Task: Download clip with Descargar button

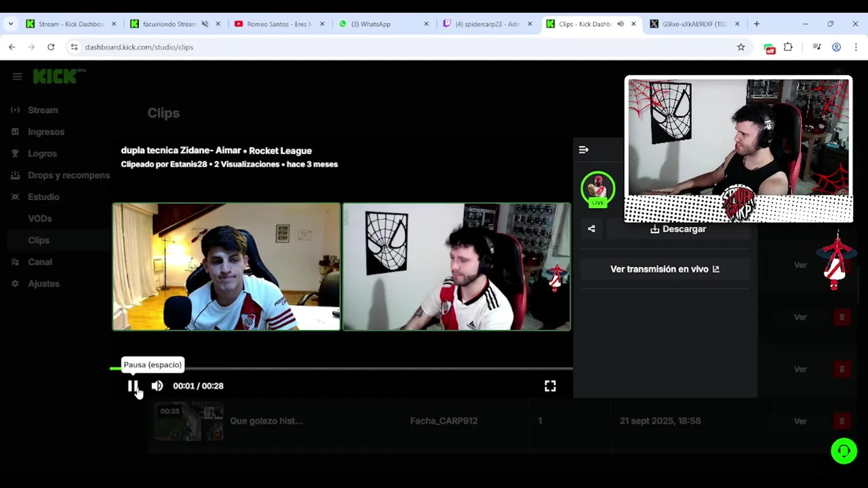Action: tap(678, 229)
